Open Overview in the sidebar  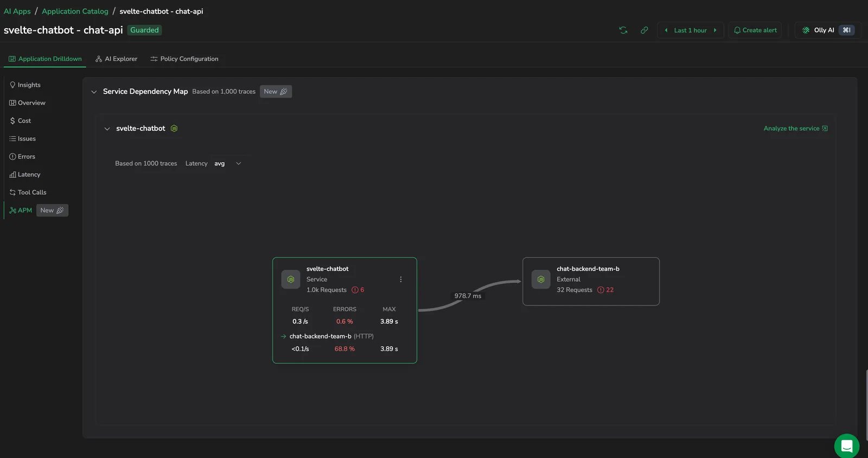click(x=27, y=103)
